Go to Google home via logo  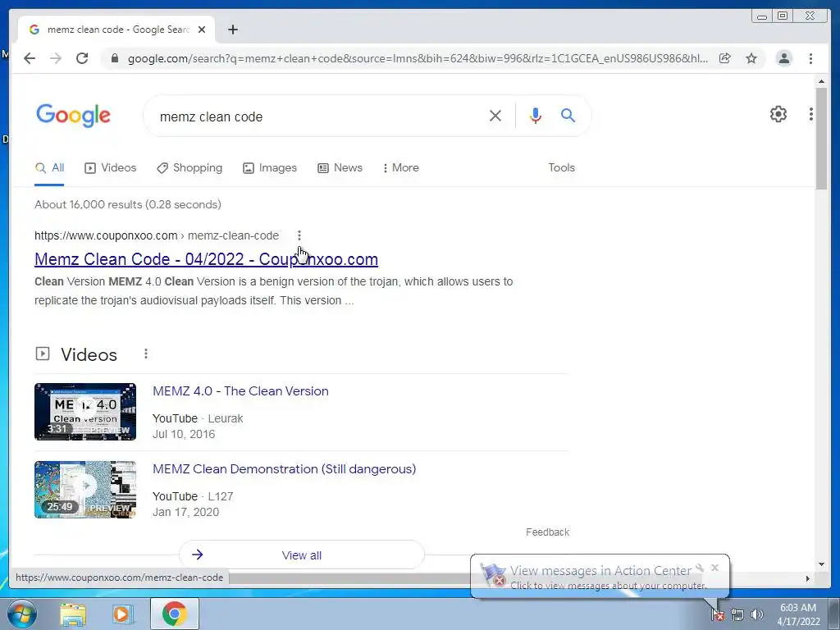pyautogui.click(x=73, y=115)
